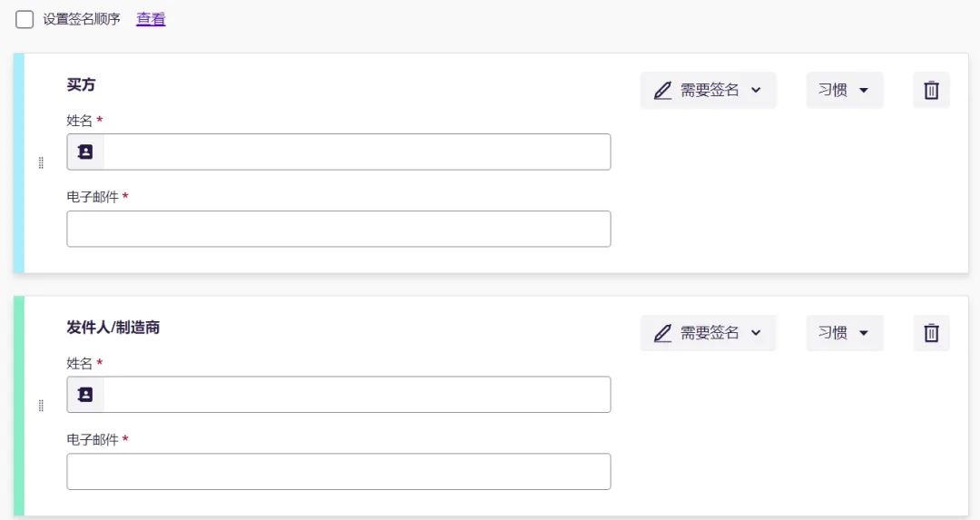This screenshot has width=980, height=520.
Task: Open address book icon in 发件人/制造商 name field
Action: [x=85, y=395]
